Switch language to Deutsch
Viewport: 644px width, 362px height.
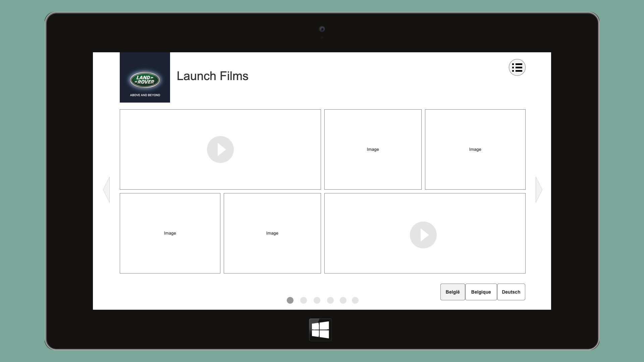tap(511, 292)
